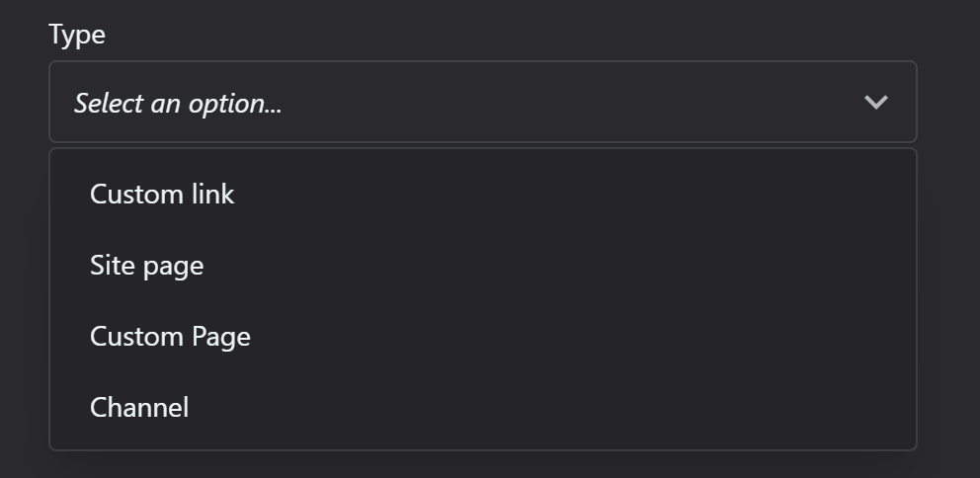
Task: Click the Type field label
Action: point(77,35)
